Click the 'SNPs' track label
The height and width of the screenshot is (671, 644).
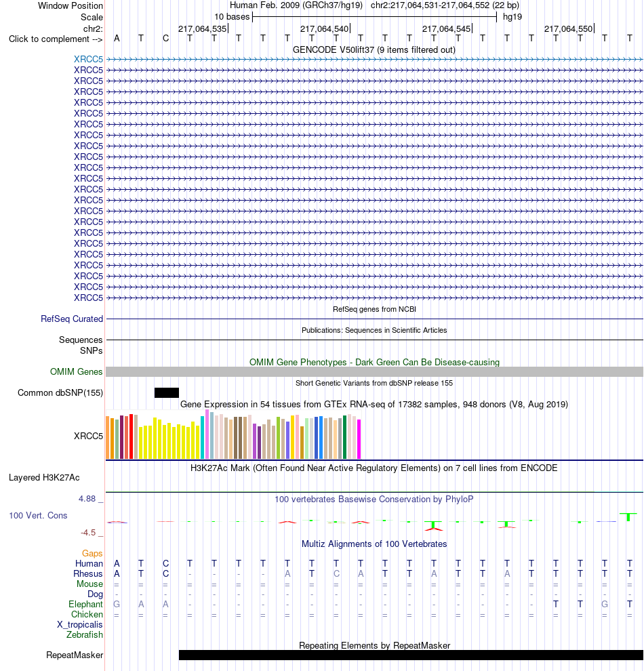click(91, 350)
